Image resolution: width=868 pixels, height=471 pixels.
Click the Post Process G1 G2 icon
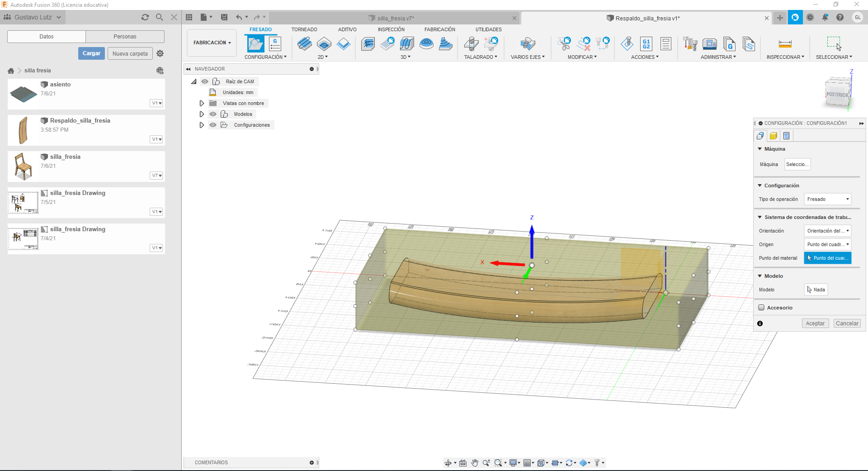[x=646, y=44]
